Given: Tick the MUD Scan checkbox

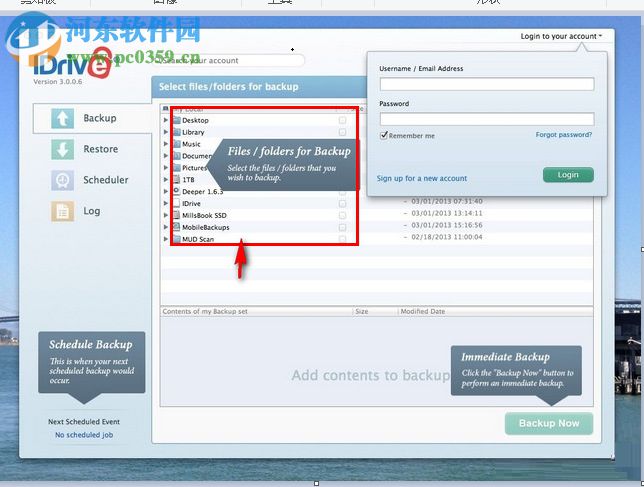Looking at the screenshot, I should pyautogui.click(x=342, y=239).
